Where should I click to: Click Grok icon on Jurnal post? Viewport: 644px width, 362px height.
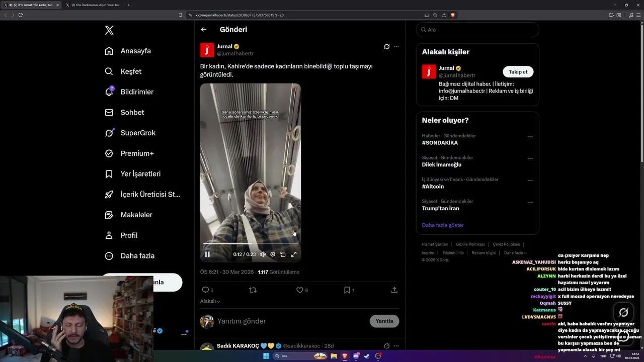(386, 47)
